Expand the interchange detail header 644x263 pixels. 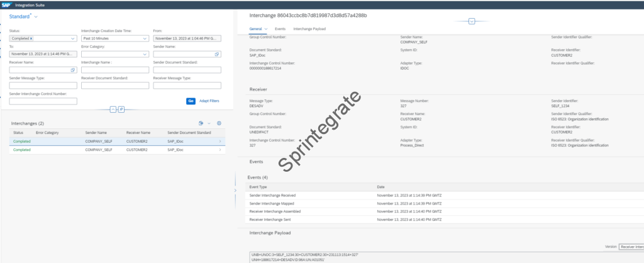(x=472, y=21)
